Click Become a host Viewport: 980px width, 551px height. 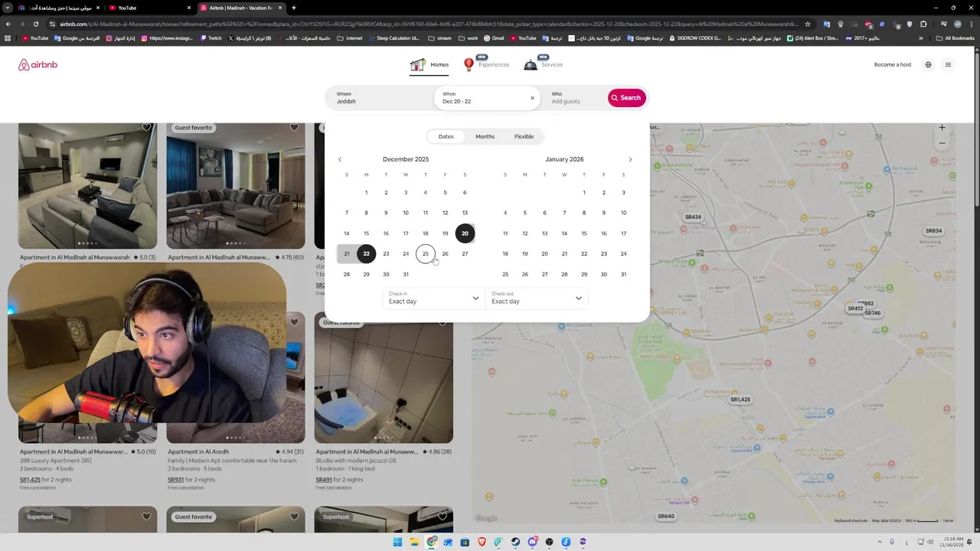click(893, 65)
